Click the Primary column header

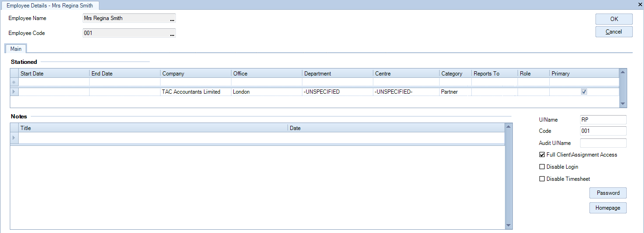pyautogui.click(x=584, y=74)
